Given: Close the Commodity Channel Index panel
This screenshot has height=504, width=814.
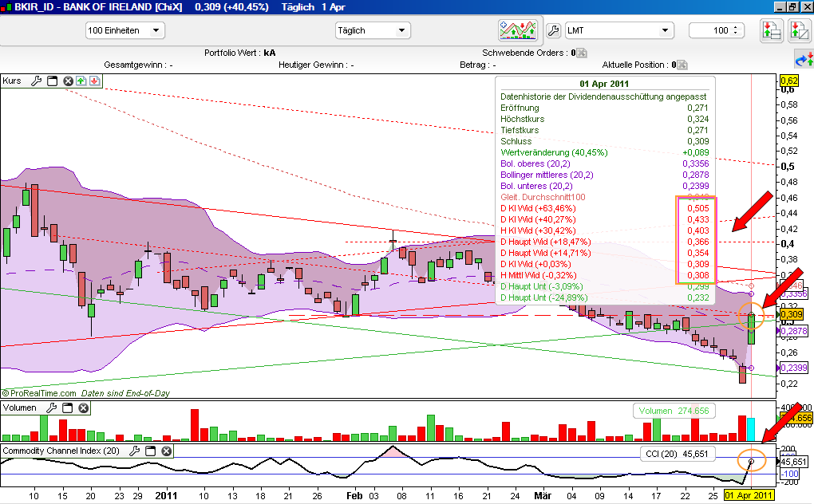Looking at the screenshot, I should click(167, 451).
